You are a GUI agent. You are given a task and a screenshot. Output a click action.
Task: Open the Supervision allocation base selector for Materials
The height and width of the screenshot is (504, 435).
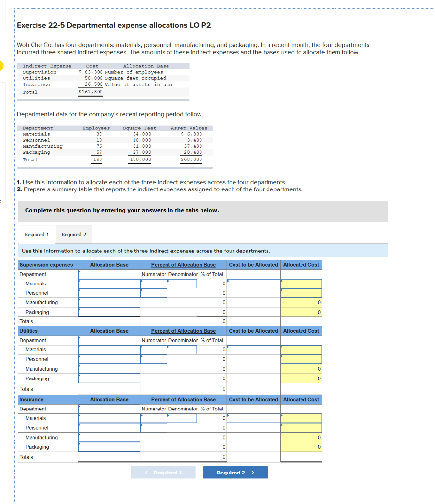click(109, 283)
